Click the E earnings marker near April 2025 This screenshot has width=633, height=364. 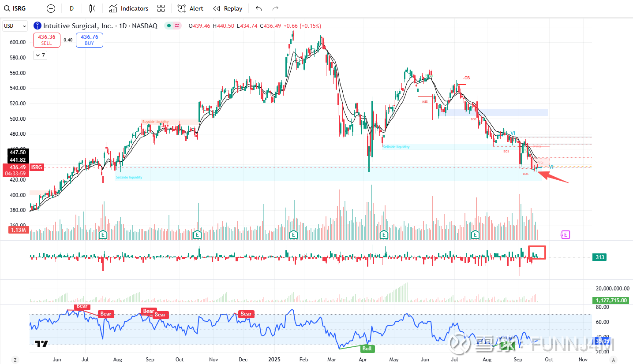(384, 234)
